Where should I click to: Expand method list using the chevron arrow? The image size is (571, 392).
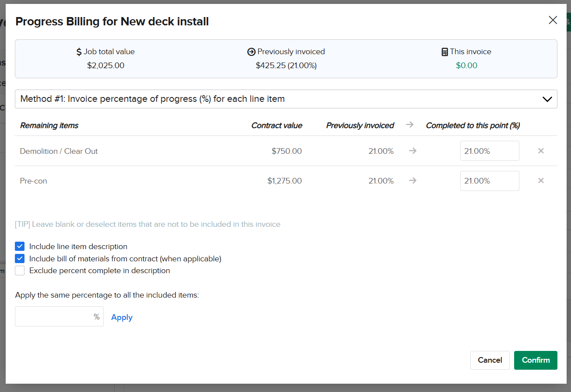point(547,99)
